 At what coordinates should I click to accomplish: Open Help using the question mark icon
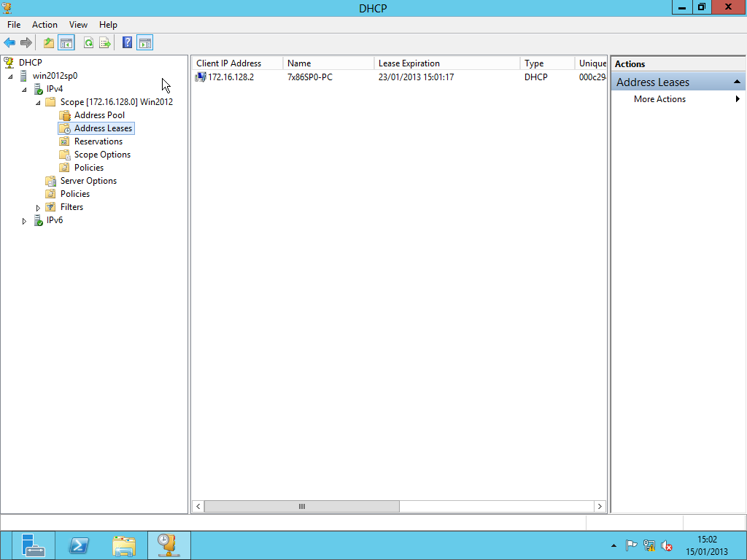[x=127, y=43]
